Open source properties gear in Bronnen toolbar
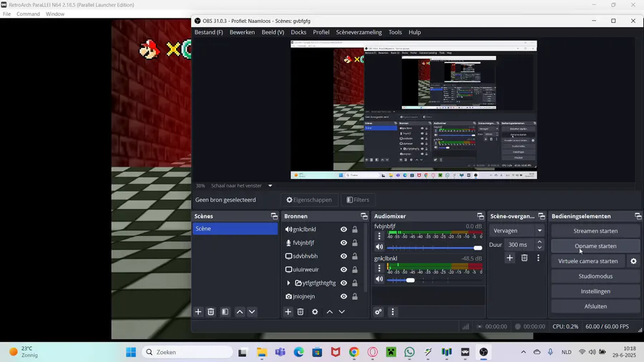 pos(315,312)
